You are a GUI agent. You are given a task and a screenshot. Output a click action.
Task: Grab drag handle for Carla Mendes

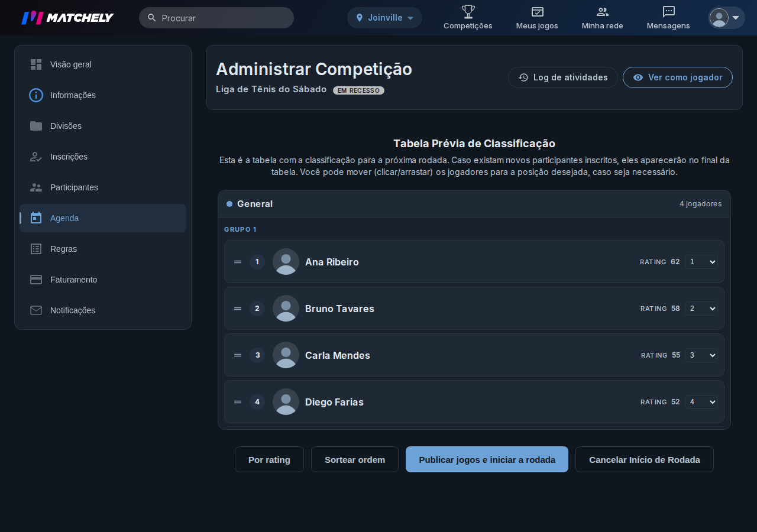tap(238, 355)
